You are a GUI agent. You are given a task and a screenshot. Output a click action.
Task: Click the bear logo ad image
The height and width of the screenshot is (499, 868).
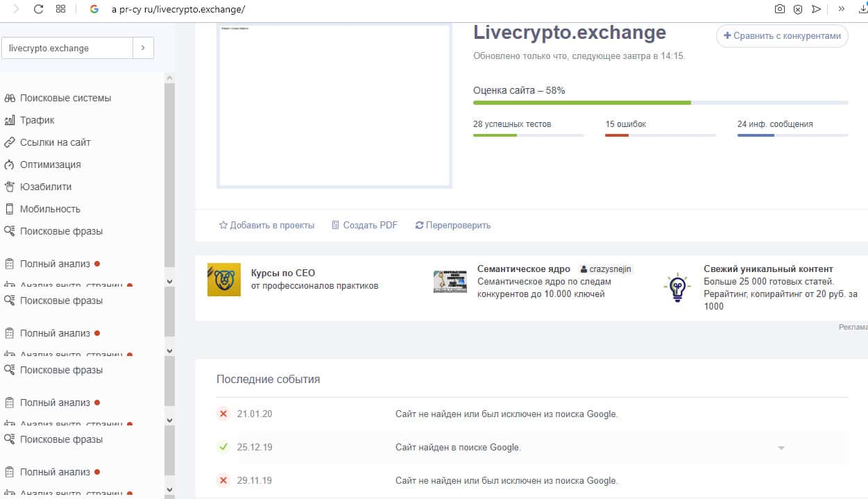click(224, 280)
